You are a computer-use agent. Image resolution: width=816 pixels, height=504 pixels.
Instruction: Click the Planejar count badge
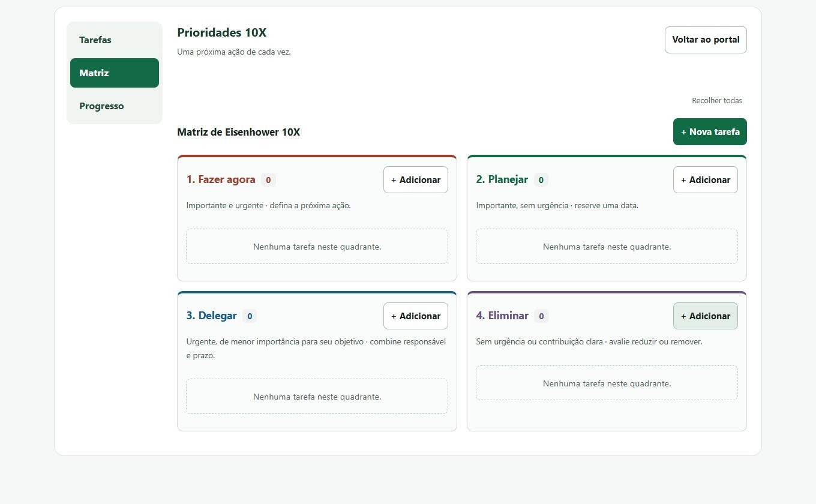click(541, 180)
